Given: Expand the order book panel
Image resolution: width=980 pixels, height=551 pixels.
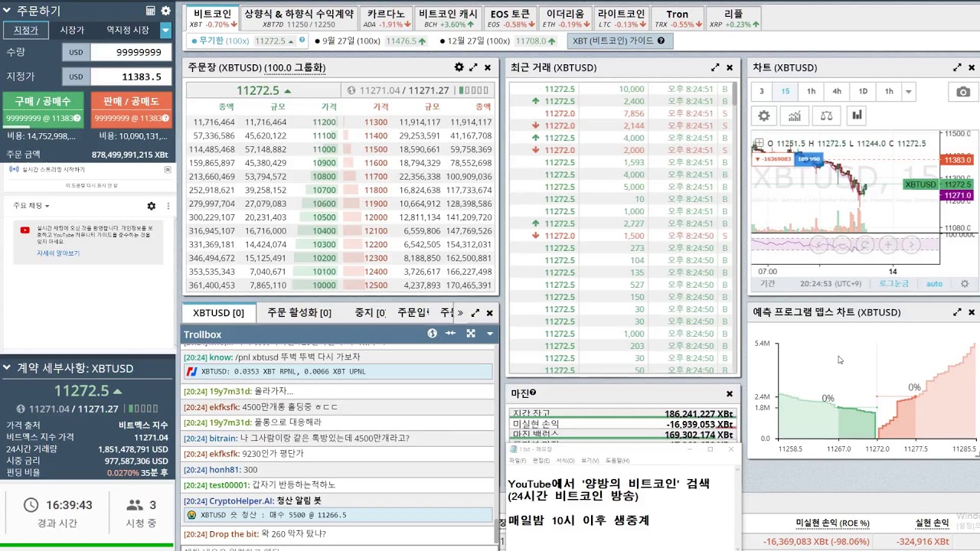Looking at the screenshot, I should 474,67.
